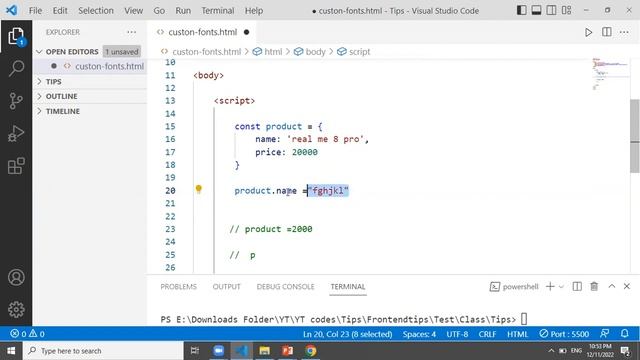
Task: Switch to the Output tab
Action: pos(227,287)
